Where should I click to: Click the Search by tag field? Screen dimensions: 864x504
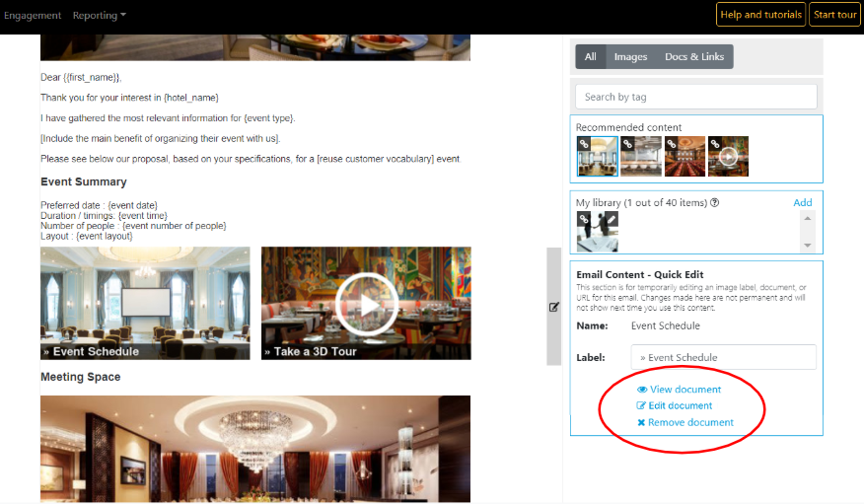[x=695, y=97]
